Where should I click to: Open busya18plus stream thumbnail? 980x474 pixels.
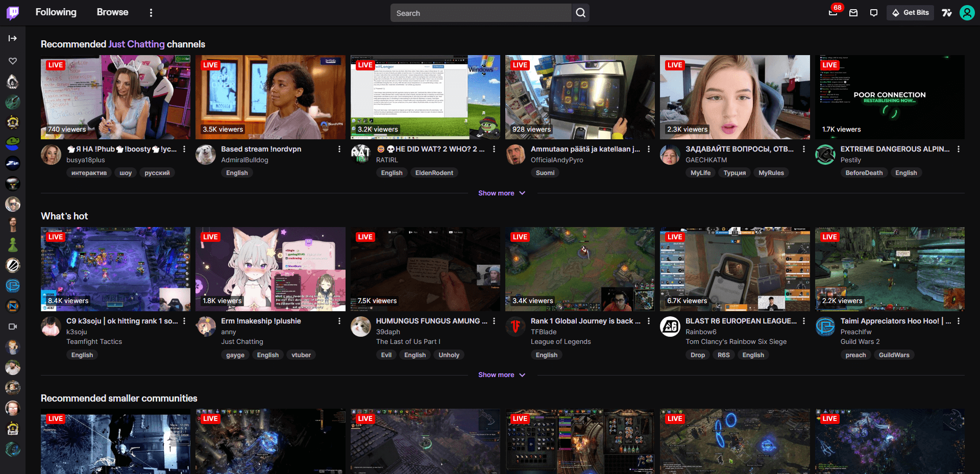[x=115, y=97]
